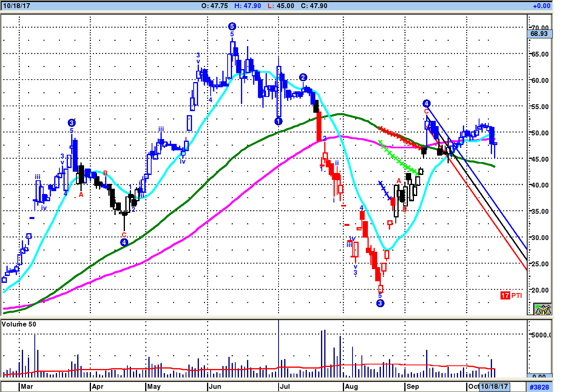The image size is (566, 392).
Task: Click circled wave 4 marker at April low
Action: (124, 242)
